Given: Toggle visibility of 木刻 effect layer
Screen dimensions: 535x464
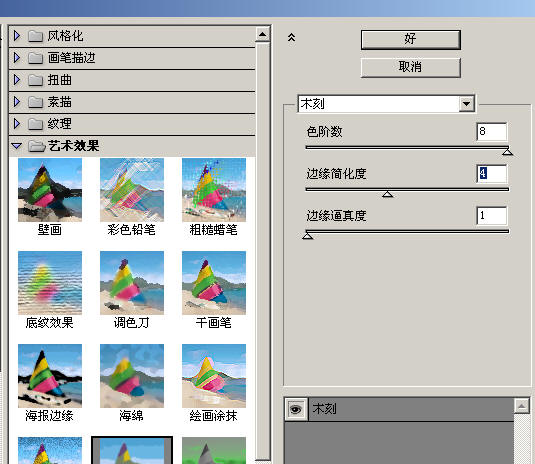Looking at the screenshot, I should (295, 409).
